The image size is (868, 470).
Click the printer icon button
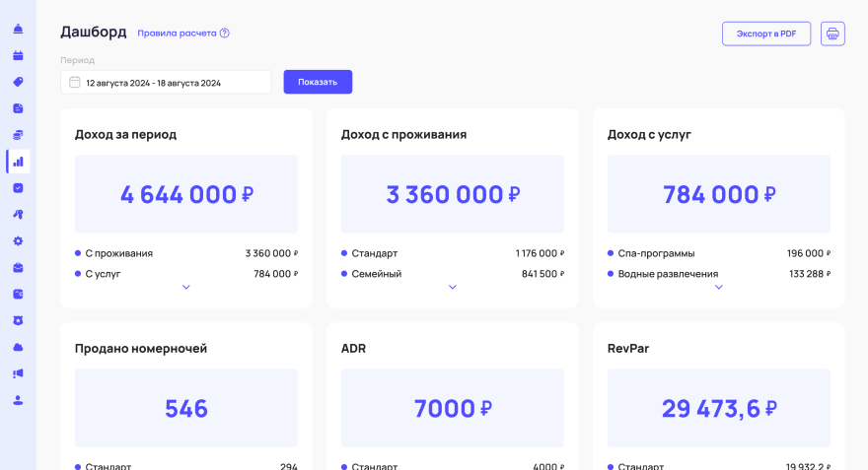[x=832, y=34]
